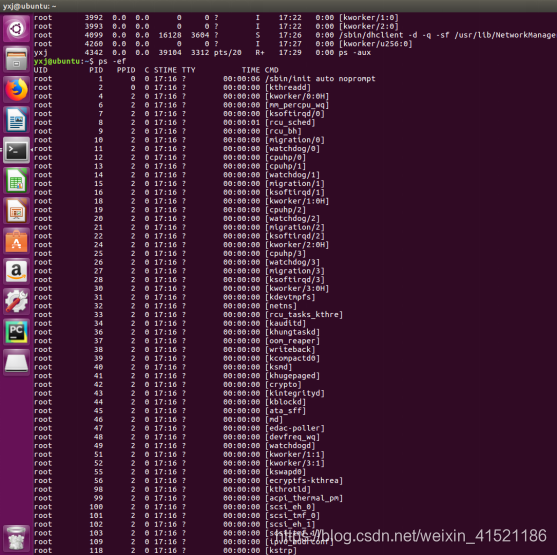Select the [migration/0] process name
This screenshot has width=557, height=555.
294,140
